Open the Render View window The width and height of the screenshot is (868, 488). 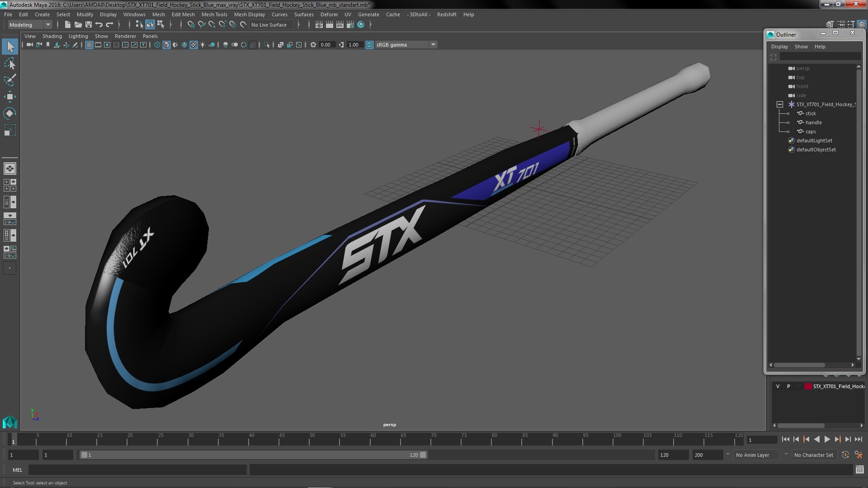[319, 25]
